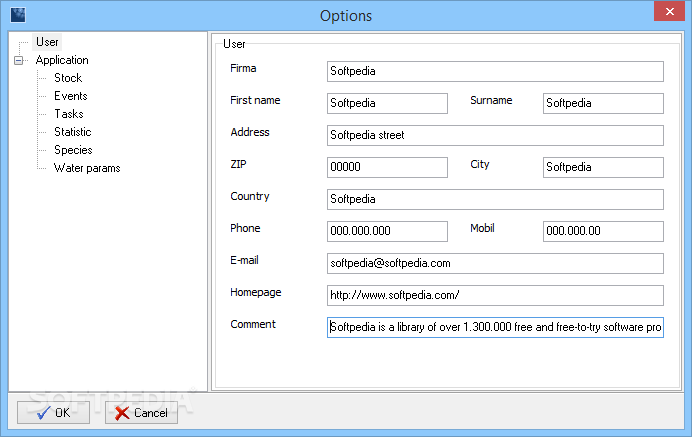Click inside the Comment text field
The height and width of the screenshot is (437, 692).
[495, 328]
